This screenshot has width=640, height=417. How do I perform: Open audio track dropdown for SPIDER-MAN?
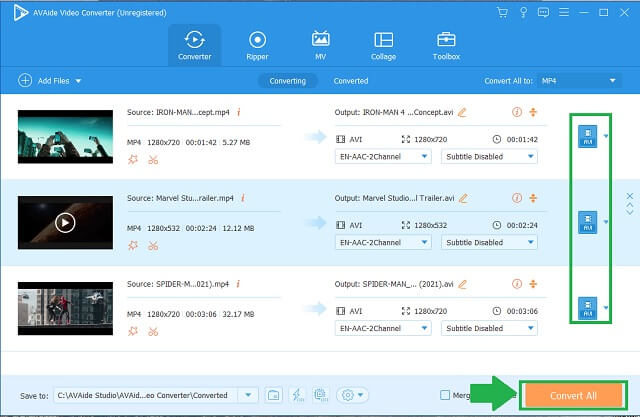click(x=383, y=328)
